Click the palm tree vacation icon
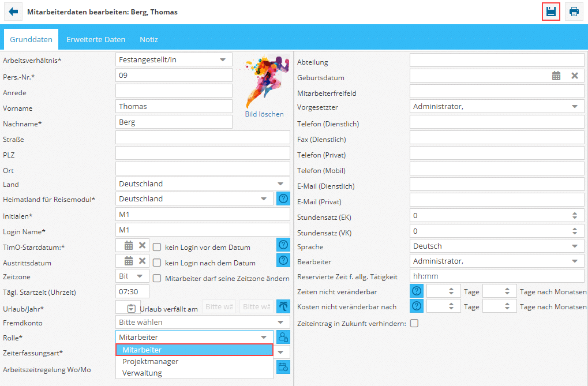588x386 pixels. point(283,306)
